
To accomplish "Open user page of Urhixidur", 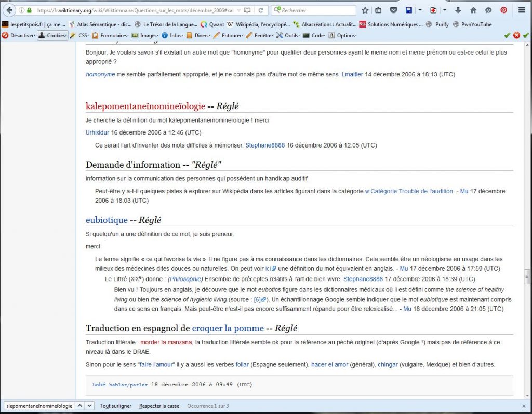I will [97, 132].
